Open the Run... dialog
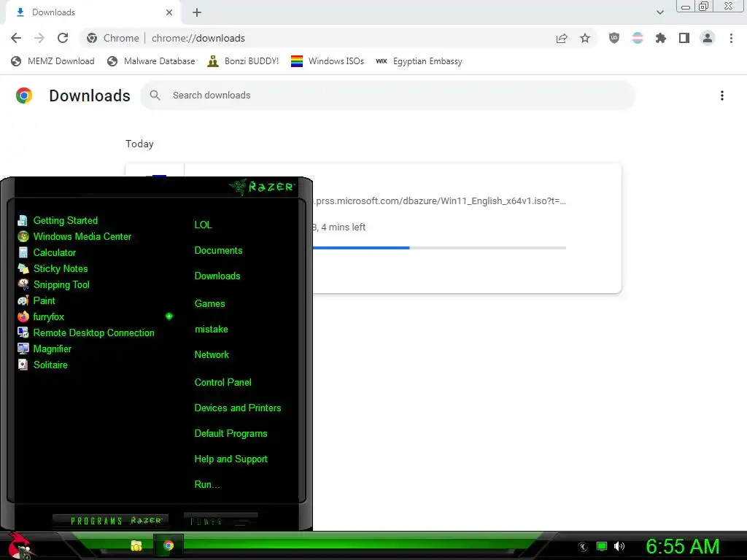The image size is (747, 560). pos(206,485)
